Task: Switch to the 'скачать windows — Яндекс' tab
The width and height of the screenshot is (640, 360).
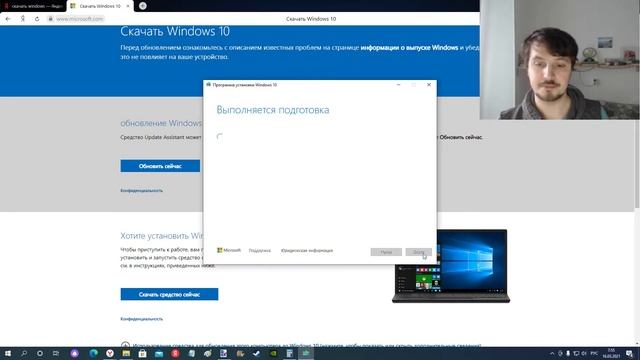Action: (x=33, y=6)
